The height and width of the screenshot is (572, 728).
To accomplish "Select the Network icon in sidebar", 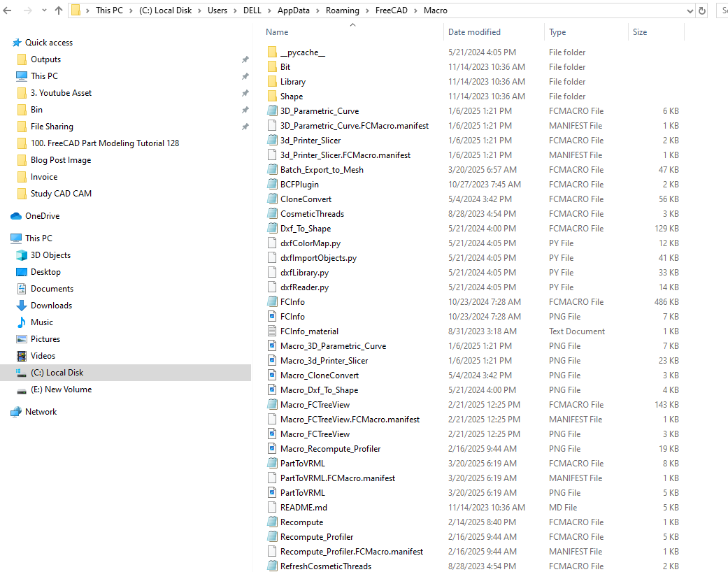I will (x=16, y=412).
